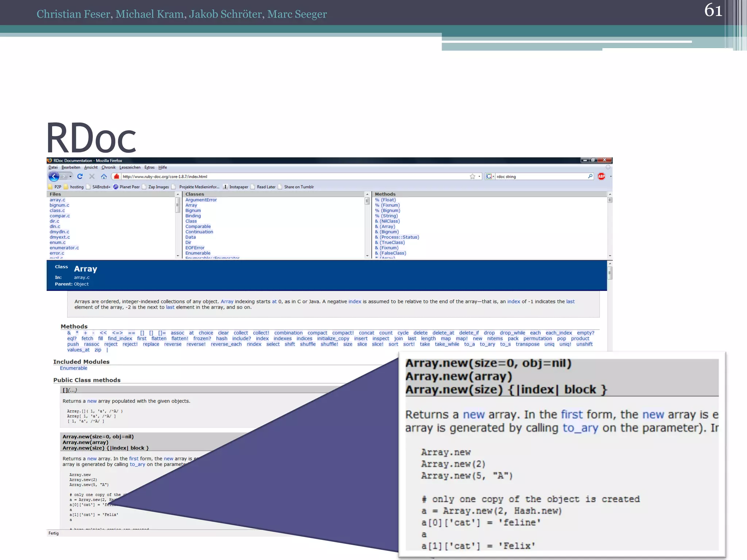
Task: Click the to_ary link in description
Action: [x=138, y=464]
